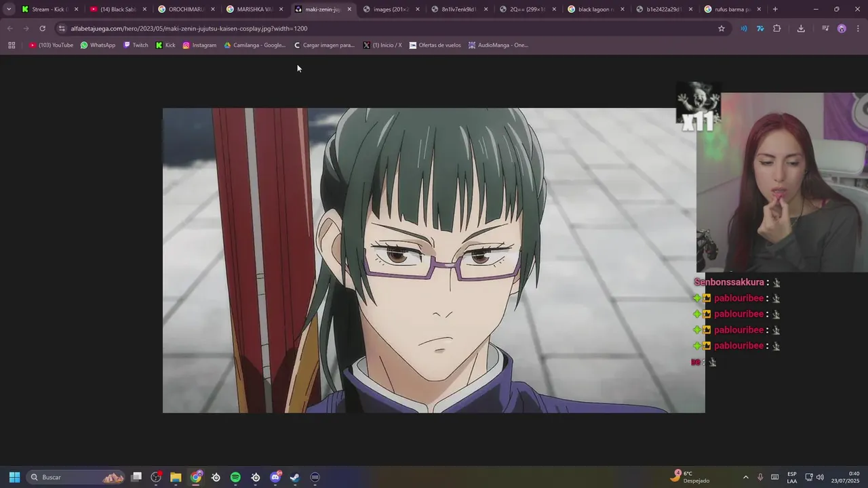This screenshot has height=488, width=868.
Task: Reload the current page
Action: (x=42, y=28)
